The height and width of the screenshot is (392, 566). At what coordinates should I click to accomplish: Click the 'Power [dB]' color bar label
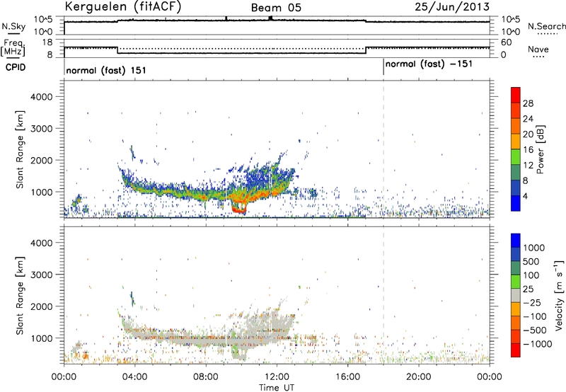(x=540, y=149)
